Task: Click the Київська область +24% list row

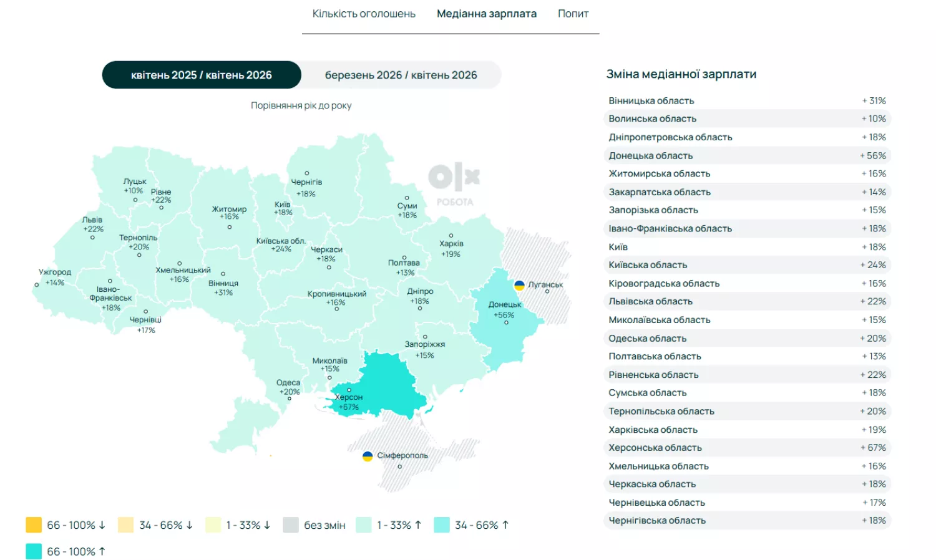Action: point(747,265)
